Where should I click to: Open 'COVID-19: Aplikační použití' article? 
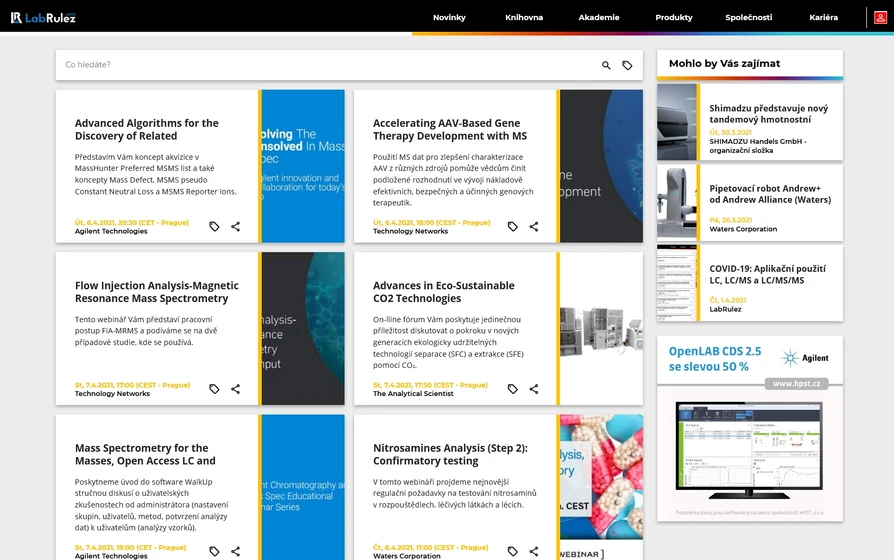pos(767,274)
